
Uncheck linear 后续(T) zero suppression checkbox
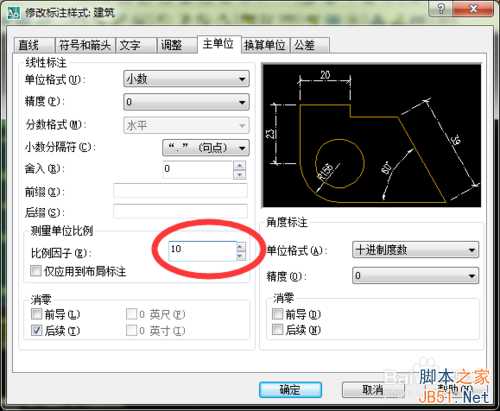(x=36, y=330)
